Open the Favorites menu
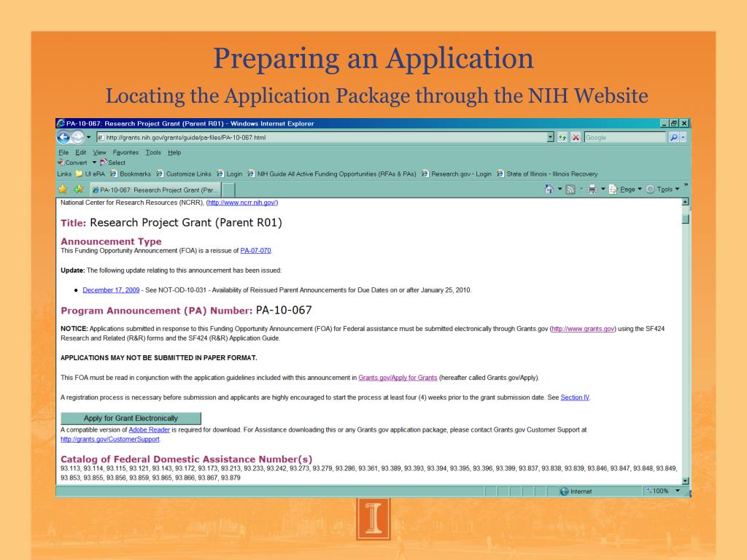This screenshot has height=560, width=747. coord(125,152)
